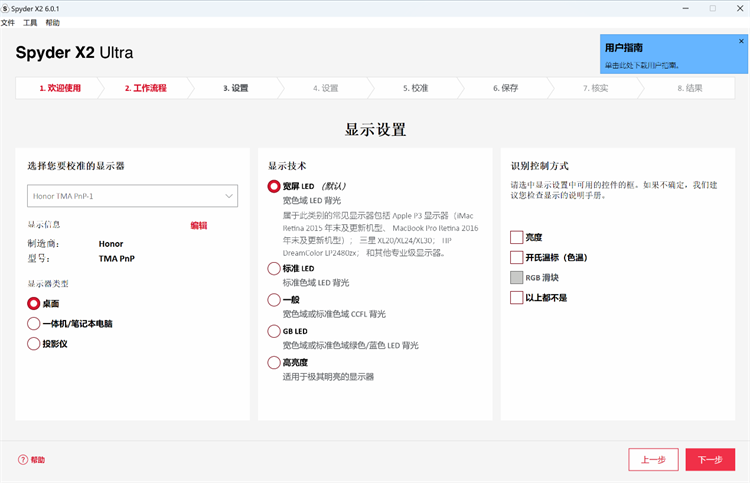This screenshot has height=483, width=750.
Task: Check the RGB 滑块 checkbox
Action: (517, 277)
